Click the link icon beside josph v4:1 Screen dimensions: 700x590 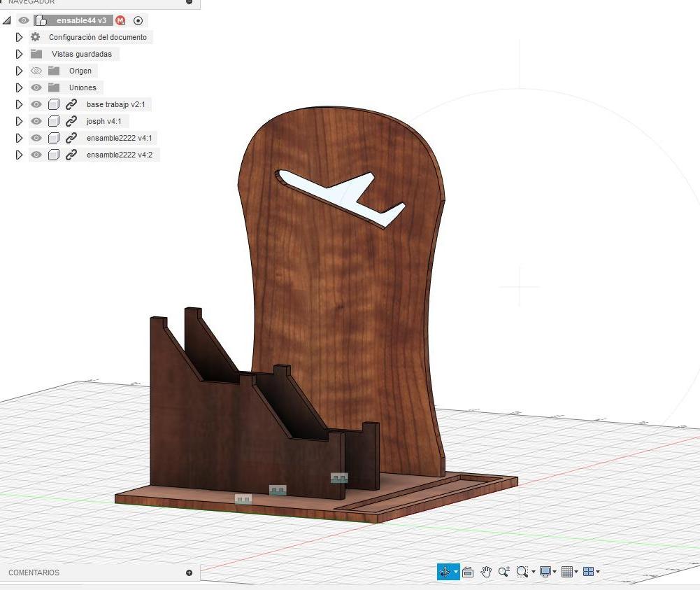tap(71, 121)
